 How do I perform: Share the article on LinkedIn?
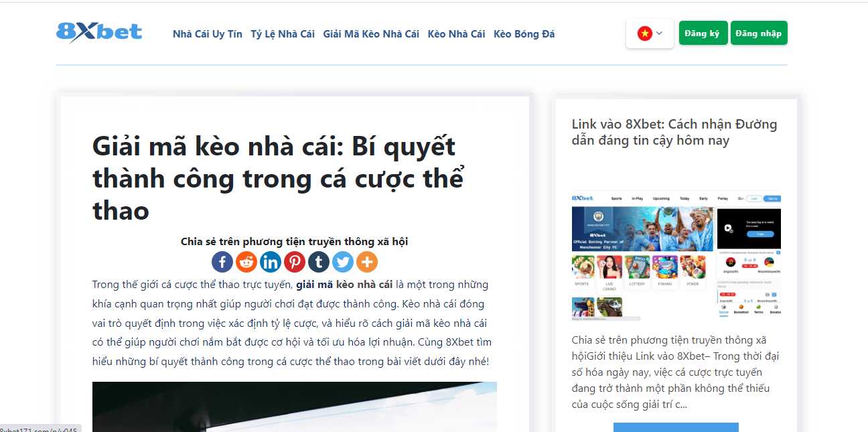pyautogui.click(x=271, y=262)
